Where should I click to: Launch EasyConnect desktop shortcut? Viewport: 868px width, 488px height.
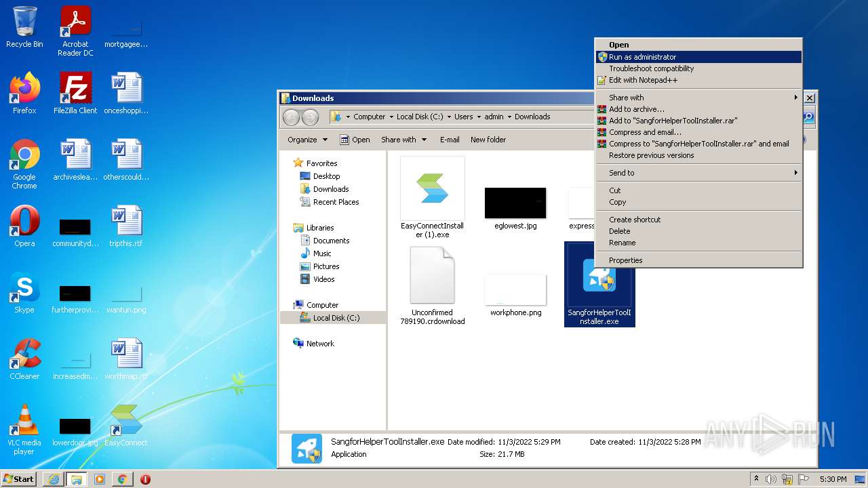tap(126, 425)
